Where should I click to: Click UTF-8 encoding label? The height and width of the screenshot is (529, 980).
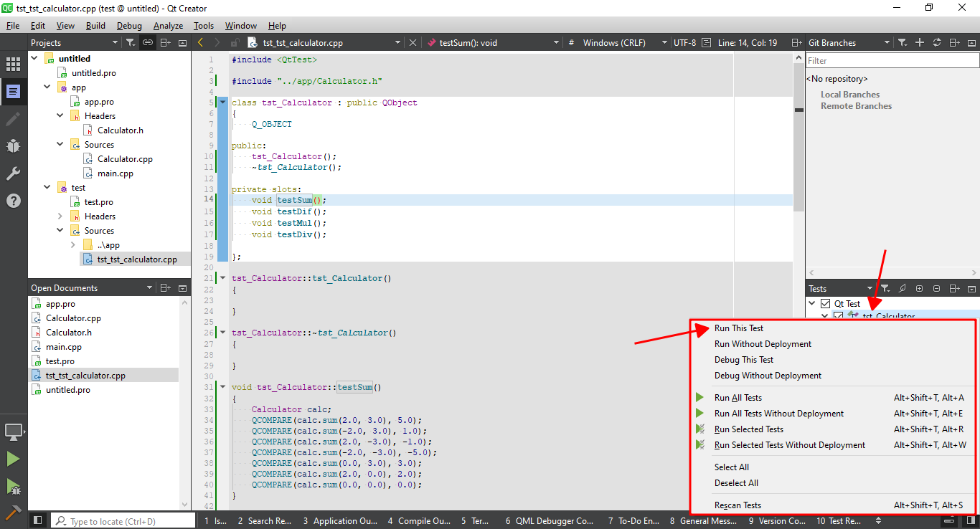tap(684, 43)
